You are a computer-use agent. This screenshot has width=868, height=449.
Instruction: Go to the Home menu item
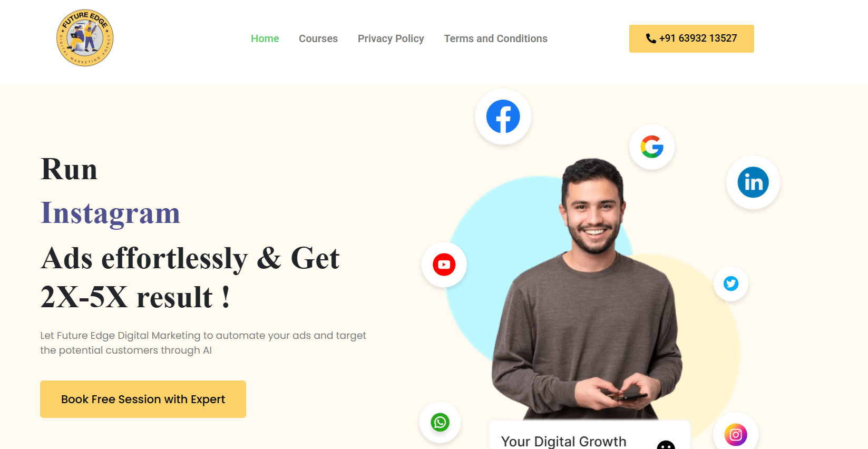265,38
